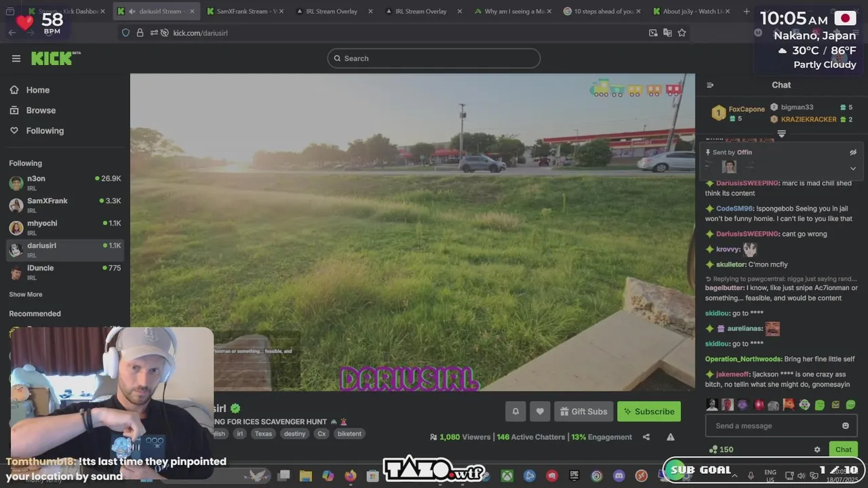Image resolution: width=868 pixels, height=488 pixels.
Task: Open iDuncle's channel in Following
Action: (65, 272)
